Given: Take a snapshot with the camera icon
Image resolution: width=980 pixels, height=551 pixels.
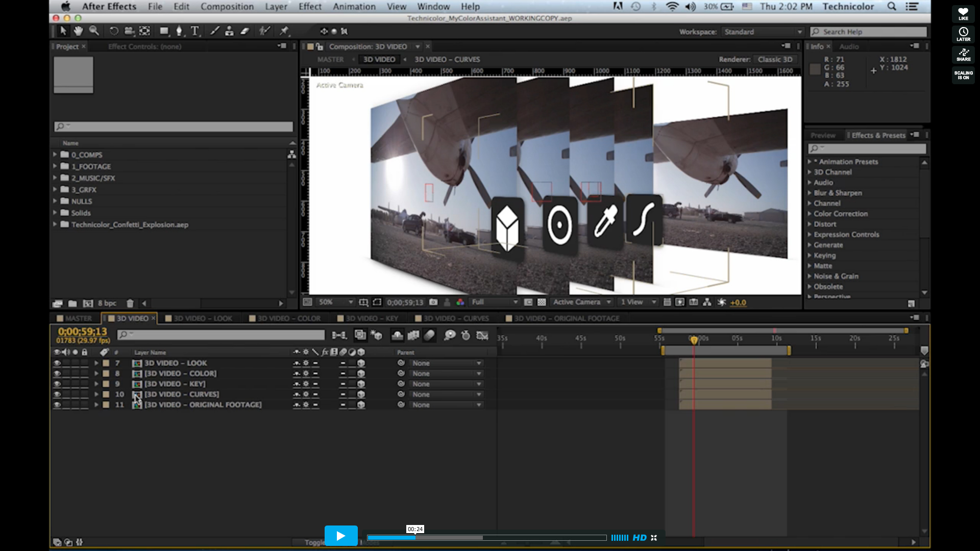Looking at the screenshot, I should pyautogui.click(x=433, y=302).
